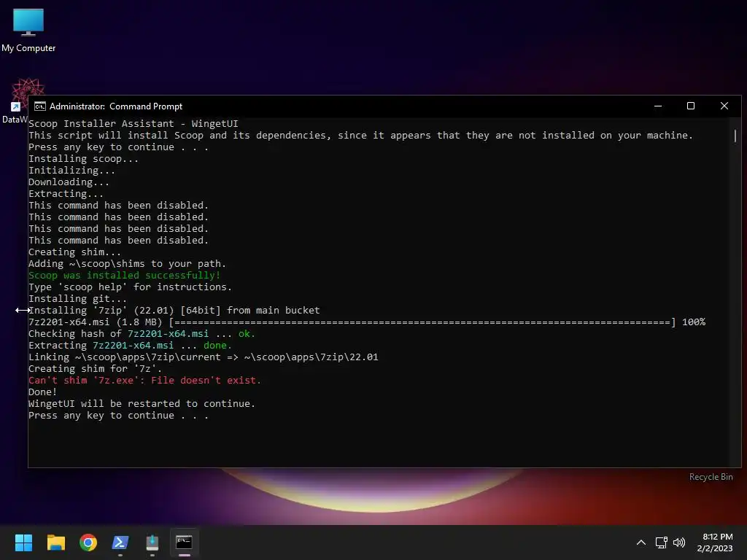The width and height of the screenshot is (747, 560).
Task: Open Google Chrome from the taskbar
Action: tap(88, 542)
